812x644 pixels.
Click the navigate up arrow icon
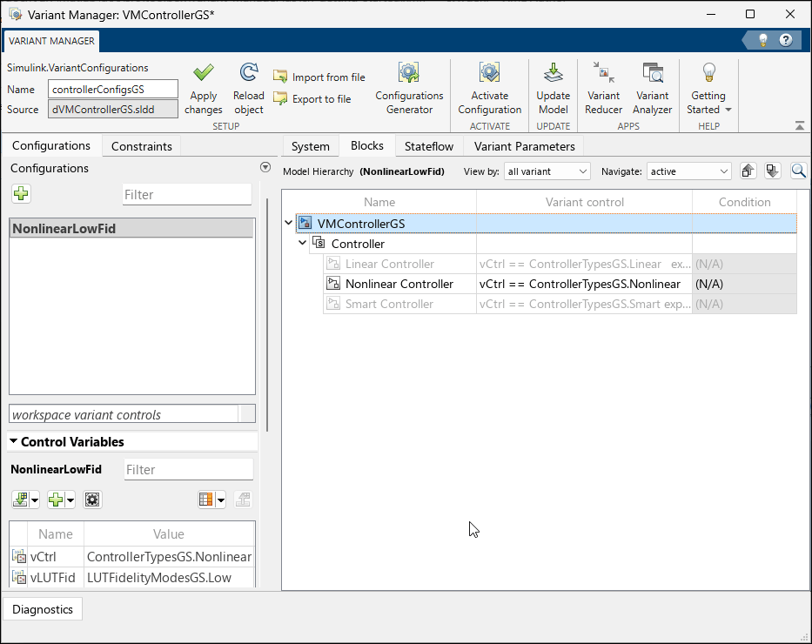(x=748, y=171)
